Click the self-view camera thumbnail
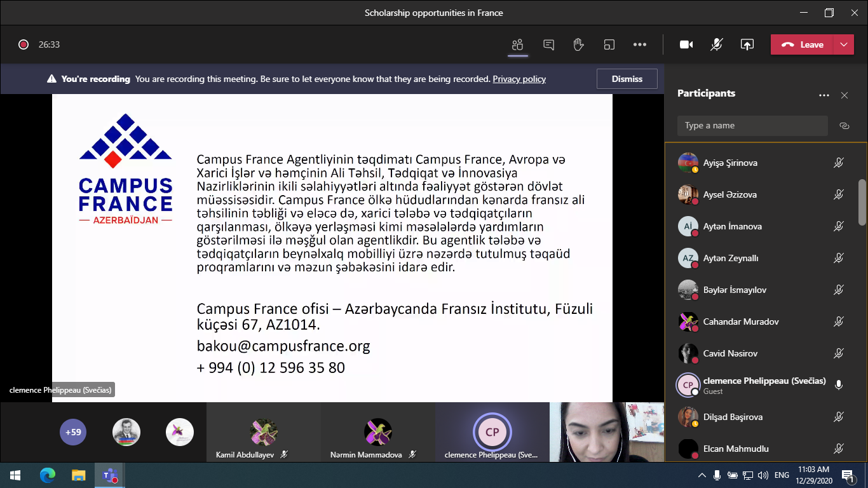 pyautogui.click(x=607, y=432)
